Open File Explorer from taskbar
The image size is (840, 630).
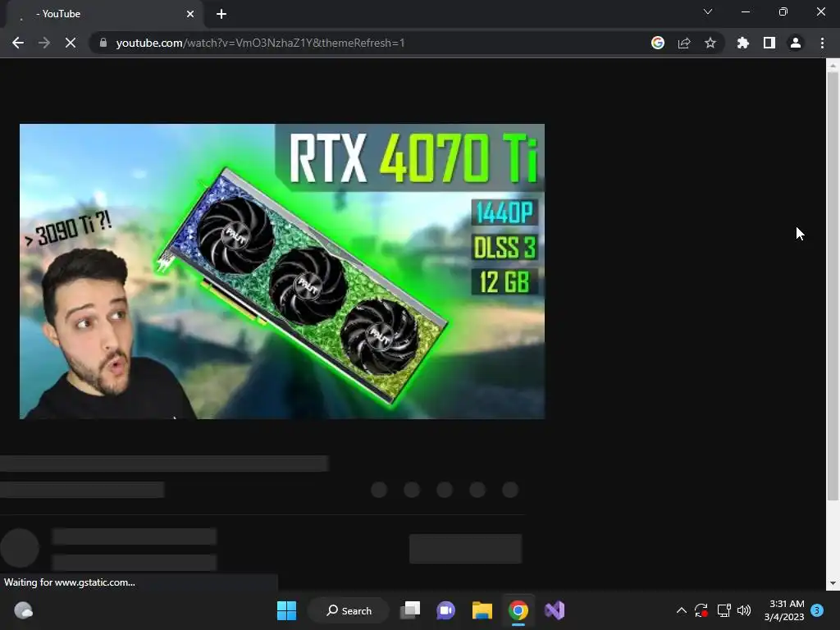[x=482, y=610]
